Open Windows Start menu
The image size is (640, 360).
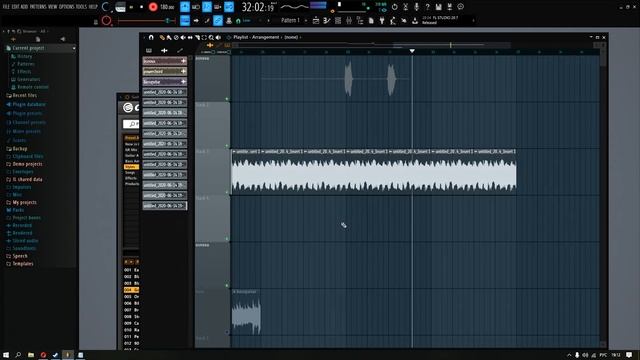(x=6, y=355)
